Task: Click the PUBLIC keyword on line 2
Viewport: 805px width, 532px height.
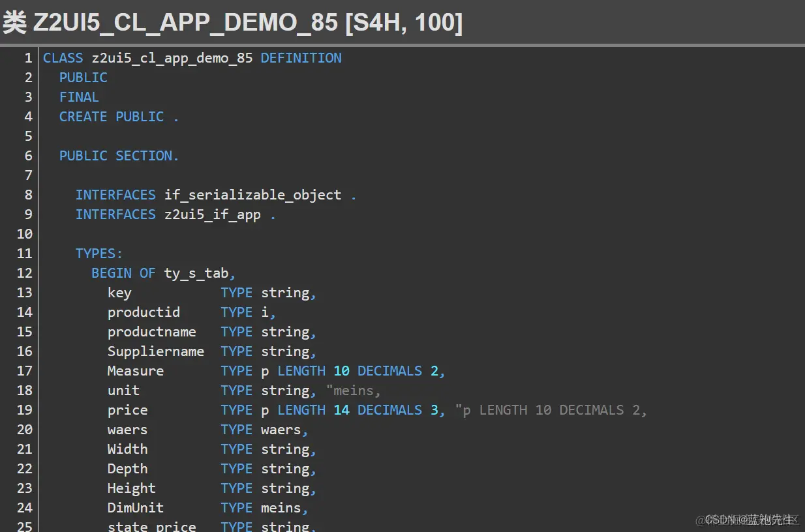Action: 84,78
